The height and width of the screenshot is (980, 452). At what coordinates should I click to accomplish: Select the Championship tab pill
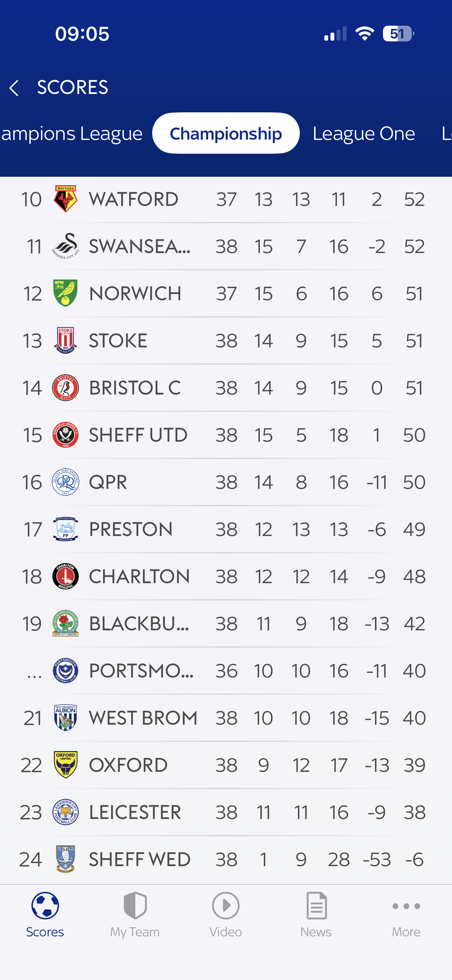click(x=226, y=133)
